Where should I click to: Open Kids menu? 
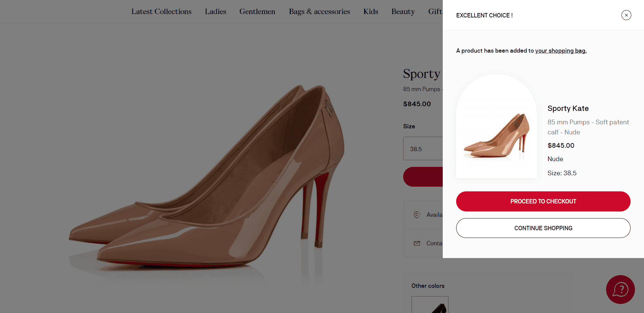[371, 12]
